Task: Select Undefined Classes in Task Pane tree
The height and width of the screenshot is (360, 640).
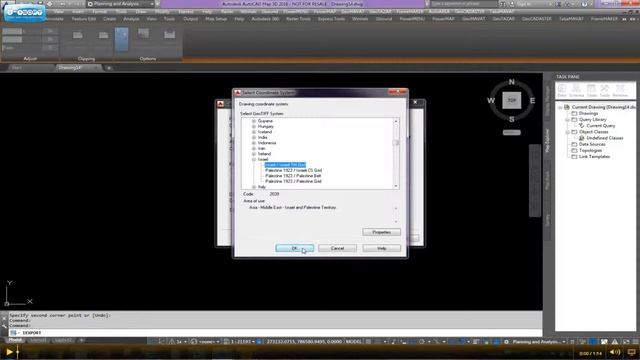Action: (x=604, y=138)
